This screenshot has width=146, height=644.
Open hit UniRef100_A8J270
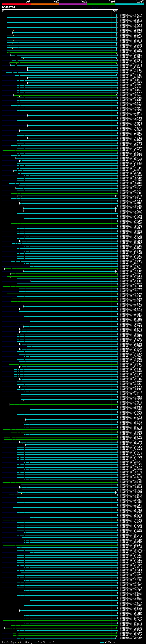click(x=131, y=22)
